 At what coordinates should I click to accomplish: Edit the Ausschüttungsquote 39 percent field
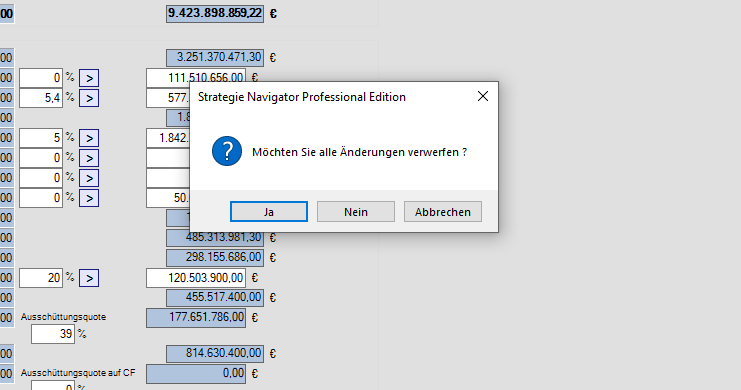[x=52, y=334]
